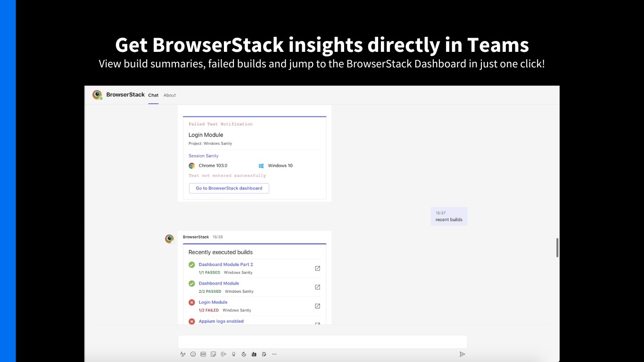Open the GIF picker
Viewport: 644px width, 362px height.
(203, 354)
